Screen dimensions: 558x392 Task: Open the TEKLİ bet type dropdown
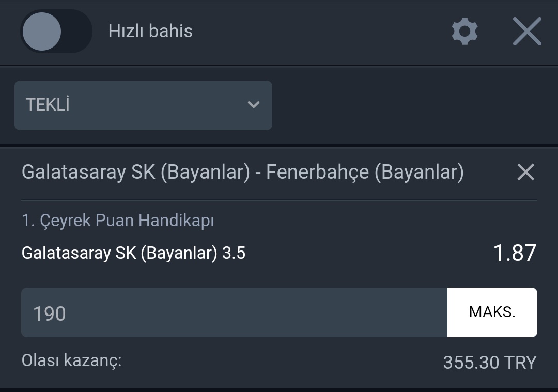[x=144, y=105]
